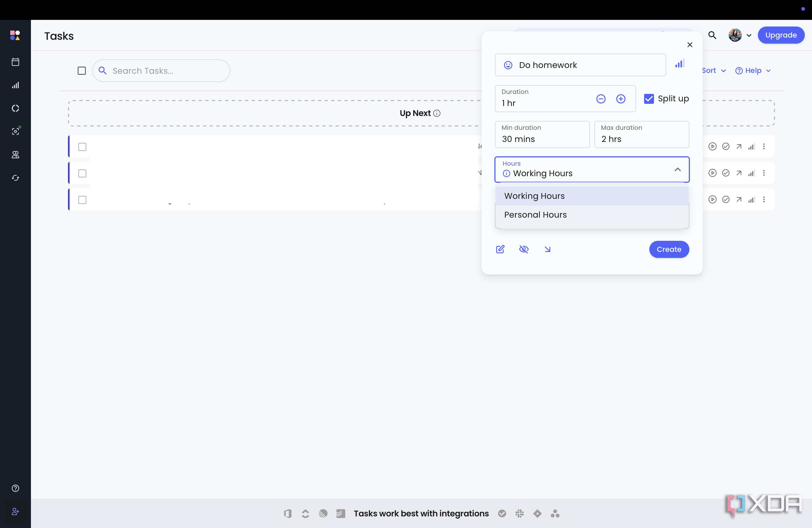Click the Upgrade button
Viewport: 812px width, 528px height.
point(781,35)
